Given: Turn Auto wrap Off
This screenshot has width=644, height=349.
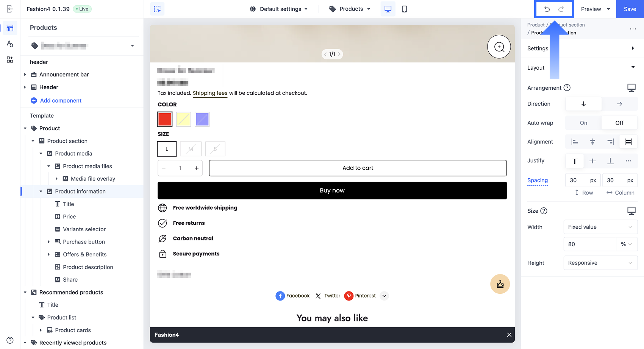Looking at the screenshot, I should [619, 123].
